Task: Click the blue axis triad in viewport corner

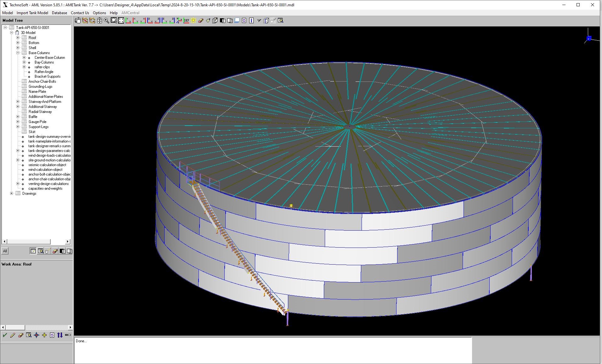Action: pyautogui.click(x=589, y=38)
